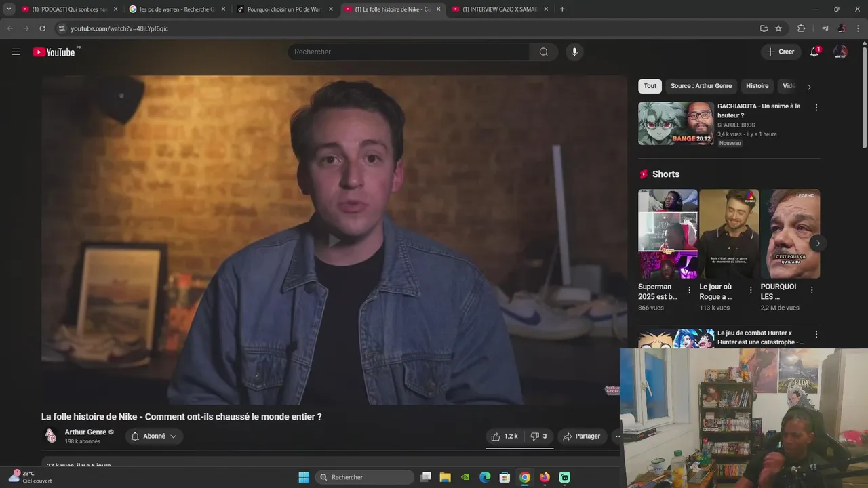Open Le jour où Rogue short thumbnail
This screenshot has width=868, height=488.
click(729, 234)
